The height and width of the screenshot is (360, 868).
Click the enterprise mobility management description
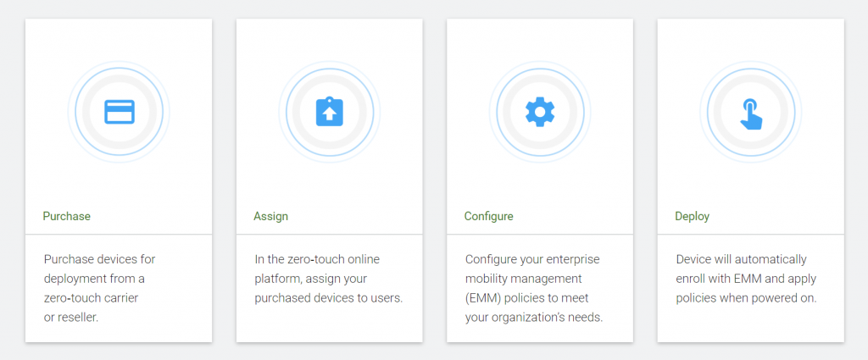(534, 288)
